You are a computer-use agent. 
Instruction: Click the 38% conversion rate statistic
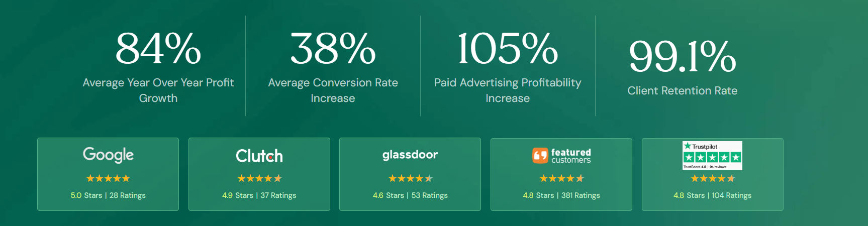tap(333, 49)
